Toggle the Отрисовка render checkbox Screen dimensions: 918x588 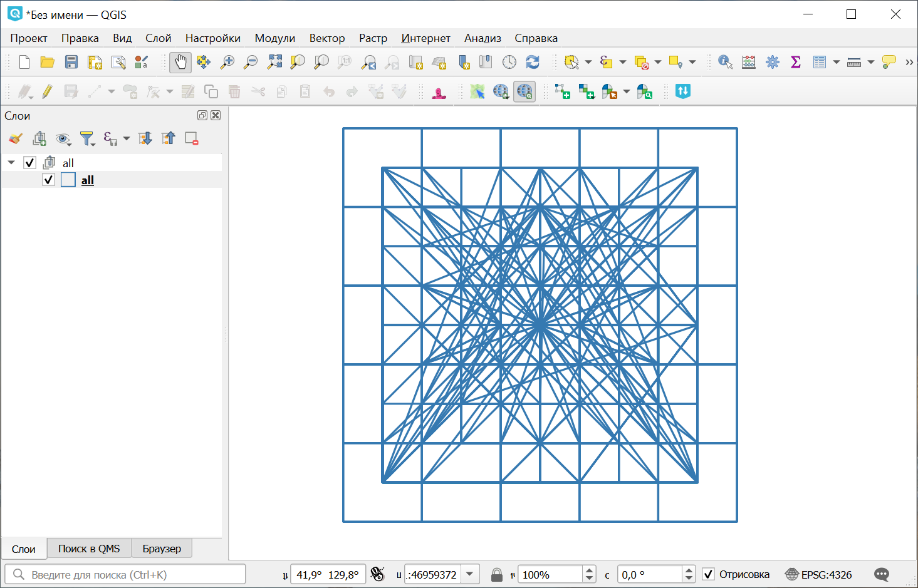click(708, 574)
